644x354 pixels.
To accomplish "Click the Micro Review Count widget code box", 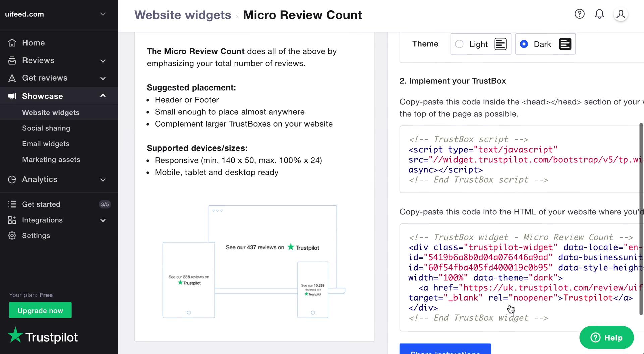I will coord(522,277).
